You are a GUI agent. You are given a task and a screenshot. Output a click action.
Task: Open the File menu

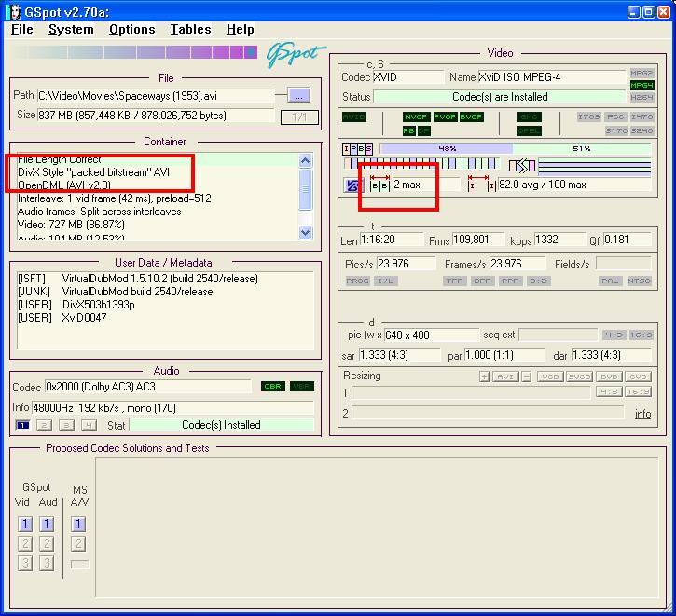22,29
